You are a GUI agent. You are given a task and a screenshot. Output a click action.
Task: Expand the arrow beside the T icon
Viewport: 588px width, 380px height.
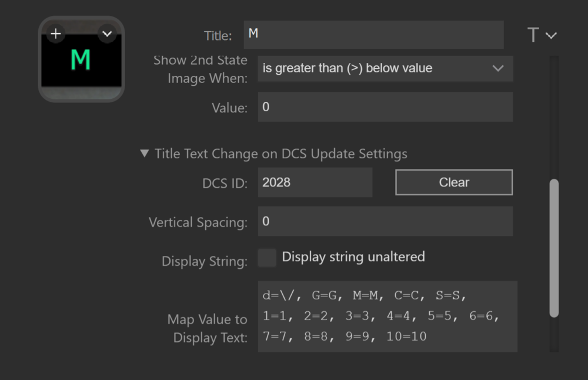coord(551,36)
